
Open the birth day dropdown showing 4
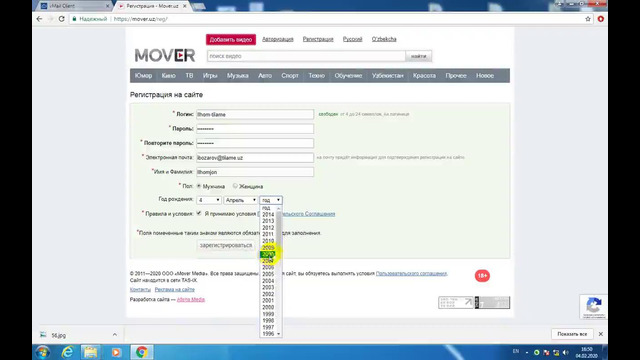pos(209,200)
